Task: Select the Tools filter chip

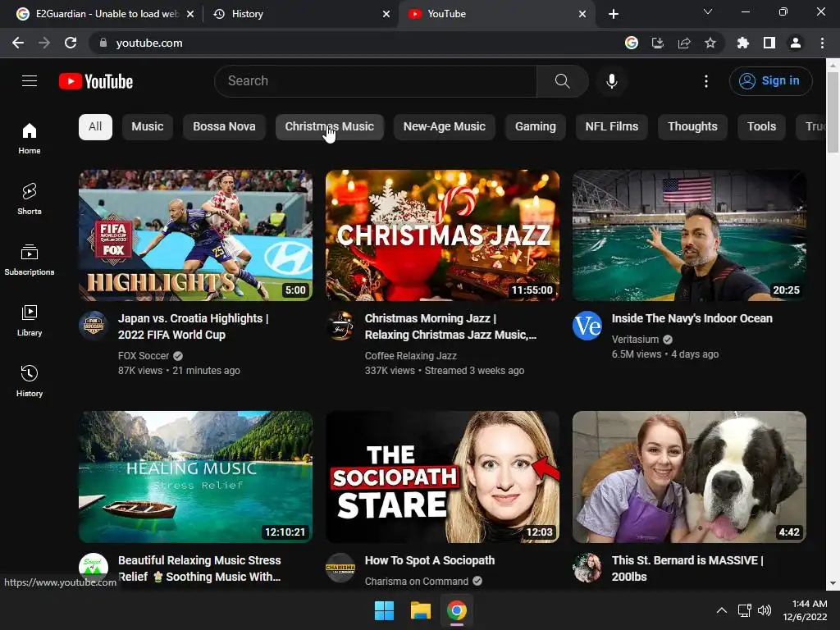Action: click(x=761, y=127)
